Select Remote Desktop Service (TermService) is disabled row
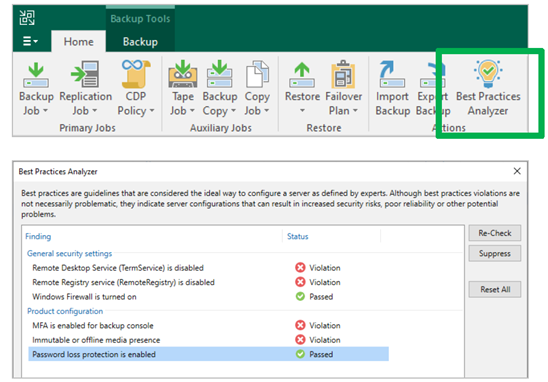The height and width of the screenshot is (382, 548). (x=208, y=268)
